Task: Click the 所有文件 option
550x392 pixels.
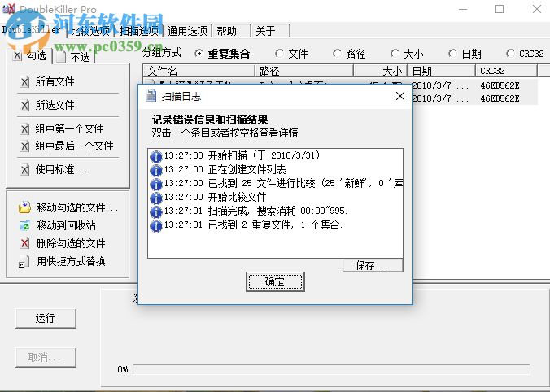Action: point(55,81)
